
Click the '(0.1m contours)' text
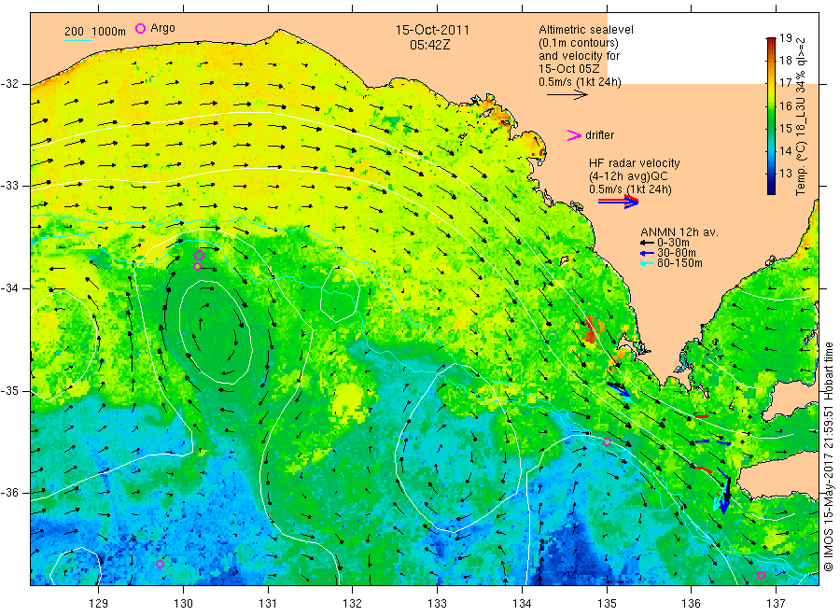coord(579,43)
